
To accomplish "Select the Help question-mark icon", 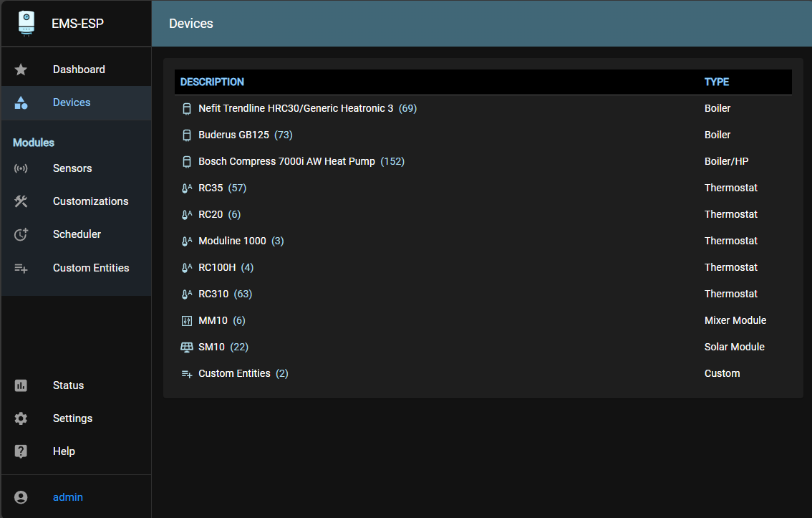I will [20, 451].
